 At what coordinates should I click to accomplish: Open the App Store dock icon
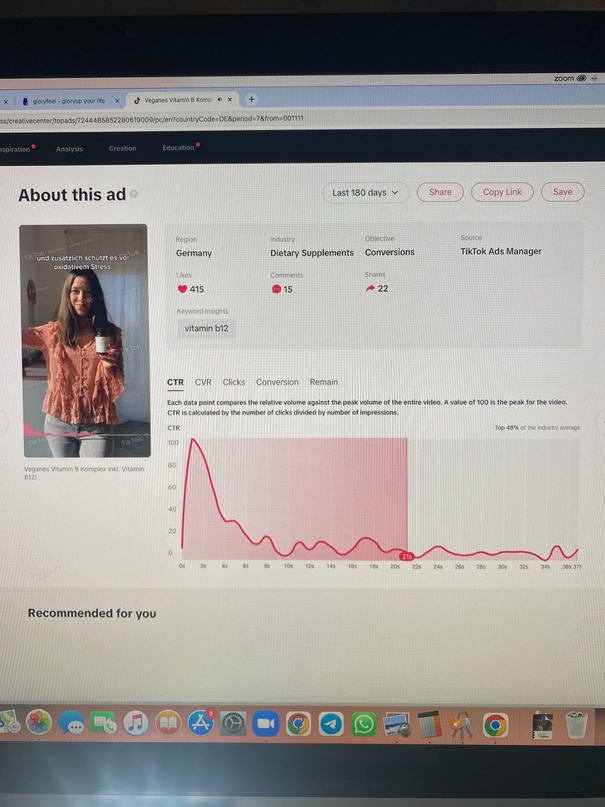coord(201,723)
